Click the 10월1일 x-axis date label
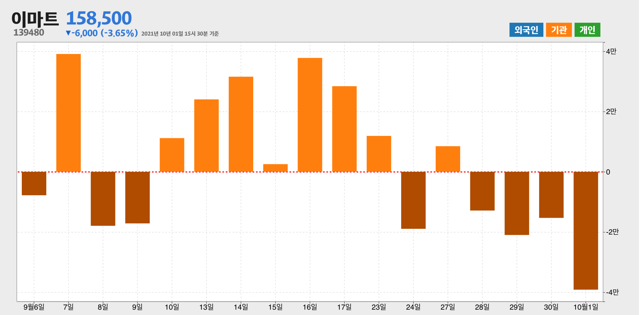The width and height of the screenshot is (644, 315). pyautogui.click(x=586, y=307)
